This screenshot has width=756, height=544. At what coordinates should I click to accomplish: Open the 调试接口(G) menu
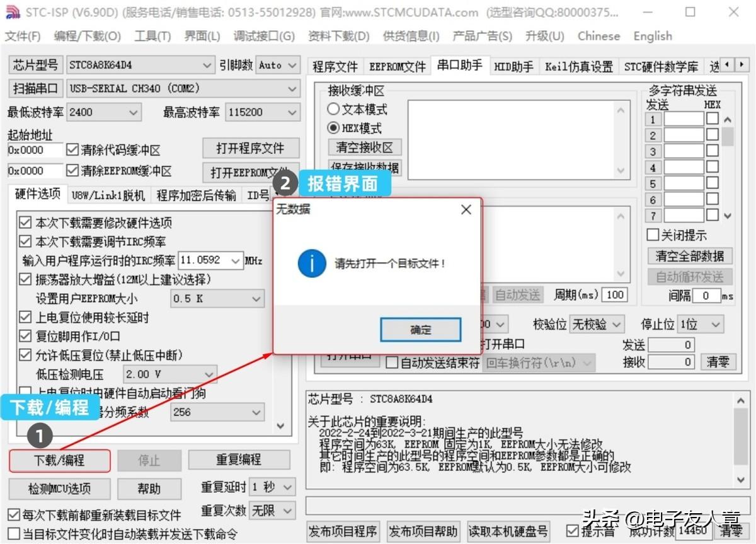coord(264,36)
